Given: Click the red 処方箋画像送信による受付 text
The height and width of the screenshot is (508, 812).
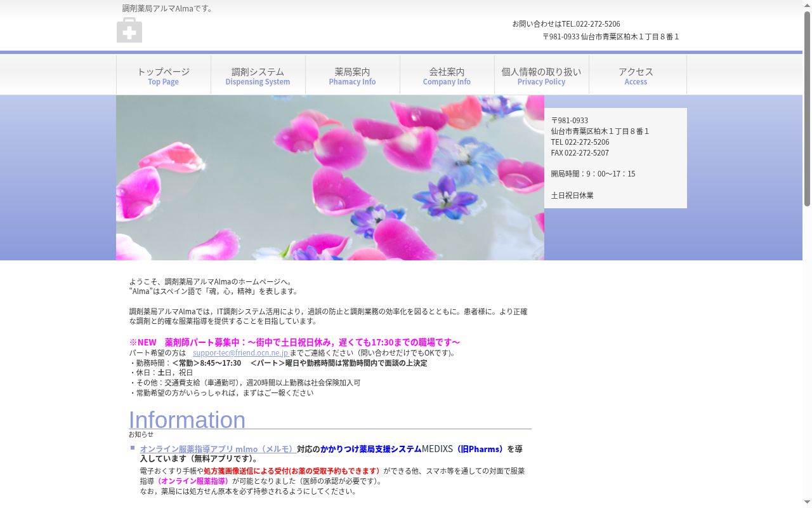Looking at the screenshot, I should [x=292, y=471].
